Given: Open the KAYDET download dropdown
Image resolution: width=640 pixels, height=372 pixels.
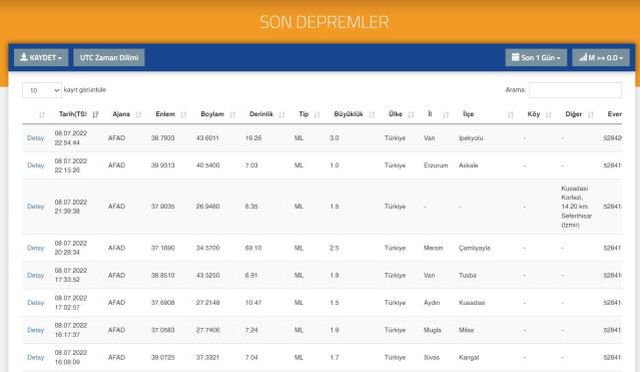Looking at the screenshot, I should pos(41,58).
